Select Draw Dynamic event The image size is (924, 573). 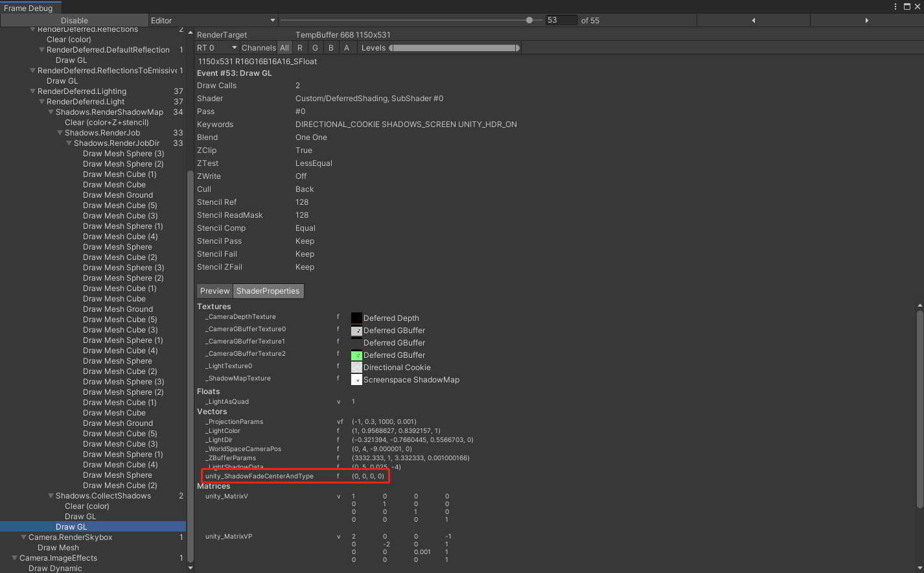(x=55, y=568)
